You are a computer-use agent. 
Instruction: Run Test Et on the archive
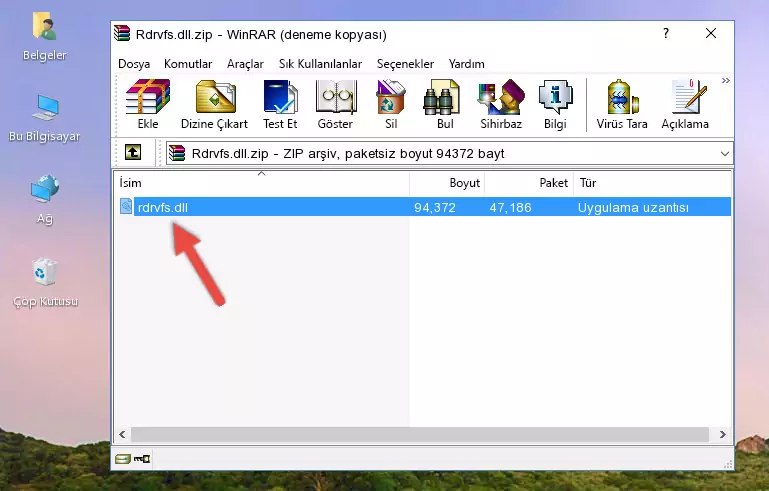pyautogui.click(x=280, y=104)
